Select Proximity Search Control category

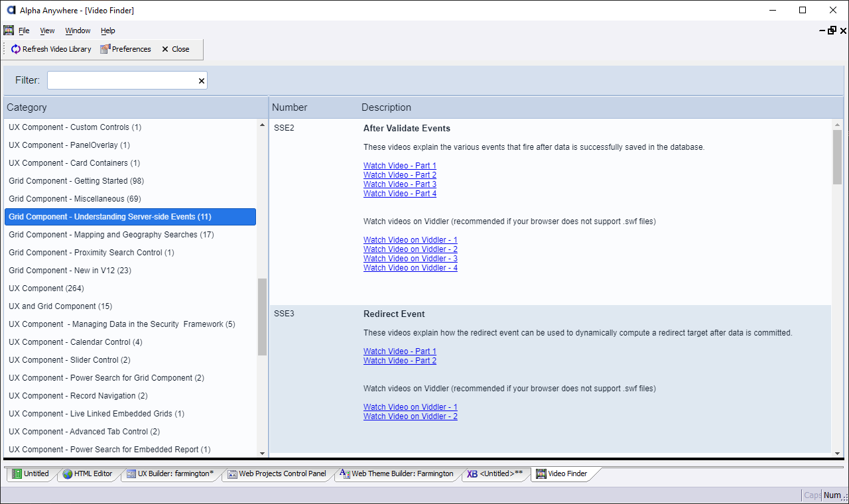tap(130, 253)
